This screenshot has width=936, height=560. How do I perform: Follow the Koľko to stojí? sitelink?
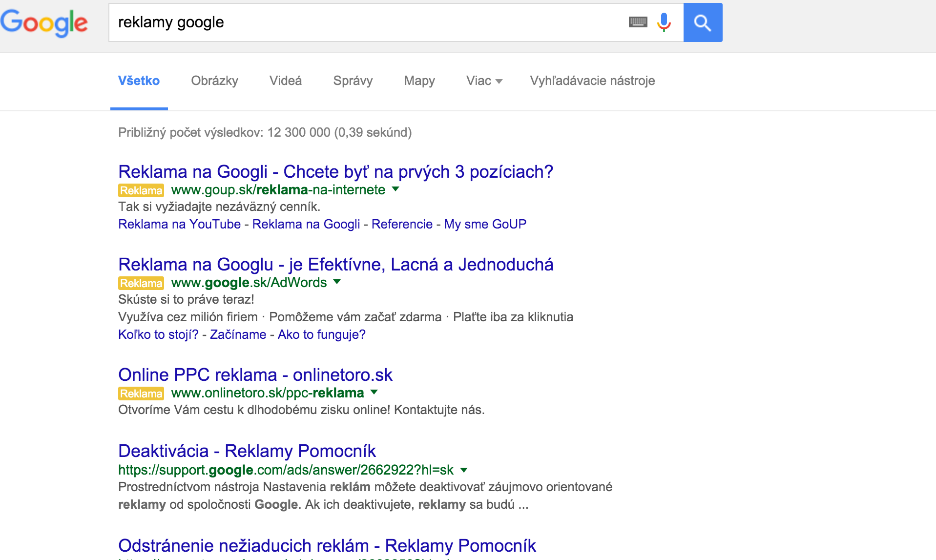click(158, 335)
